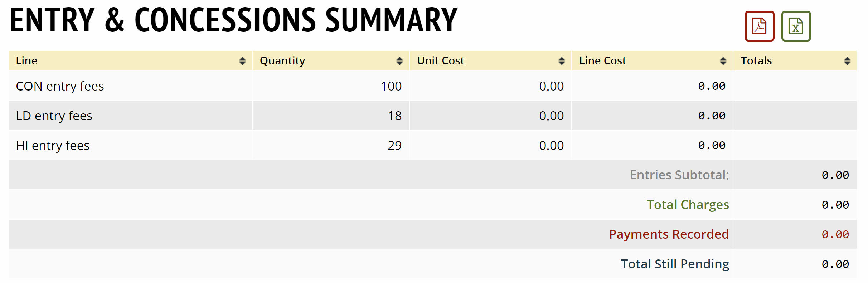Download summary as Excel spreadsheet

pyautogui.click(x=796, y=26)
